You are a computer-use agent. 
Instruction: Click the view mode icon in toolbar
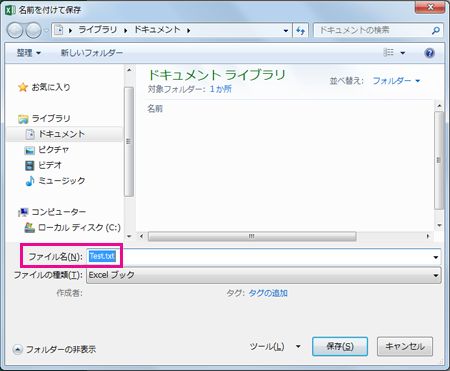[388, 53]
